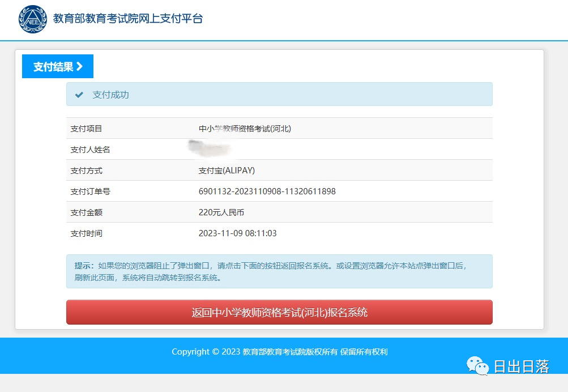Click the value 支付宝(ALIPAY)
Screen dimensions: 568x392
tap(227, 171)
